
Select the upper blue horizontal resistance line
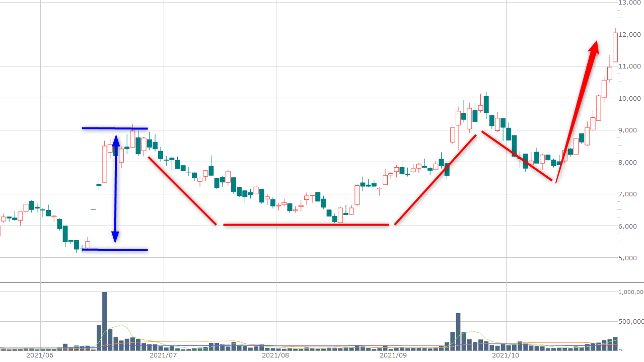coord(115,128)
